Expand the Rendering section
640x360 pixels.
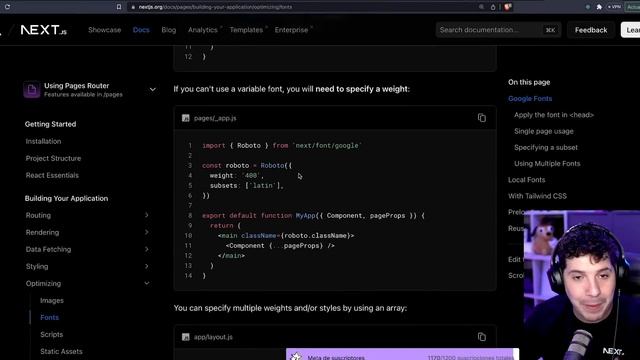tap(147, 232)
